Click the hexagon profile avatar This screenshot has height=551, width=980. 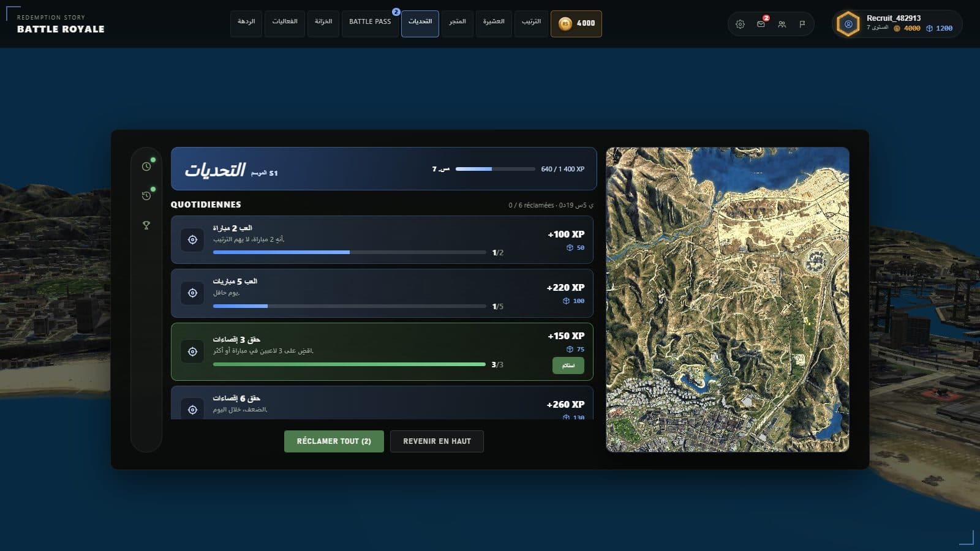tap(848, 24)
